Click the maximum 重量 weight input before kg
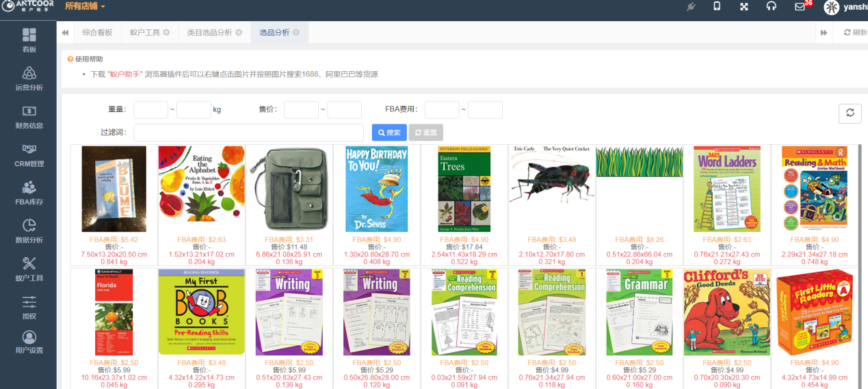Image resolution: width=868 pixels, height=389 pixels. pyautogui.click(x=194, y=109)
